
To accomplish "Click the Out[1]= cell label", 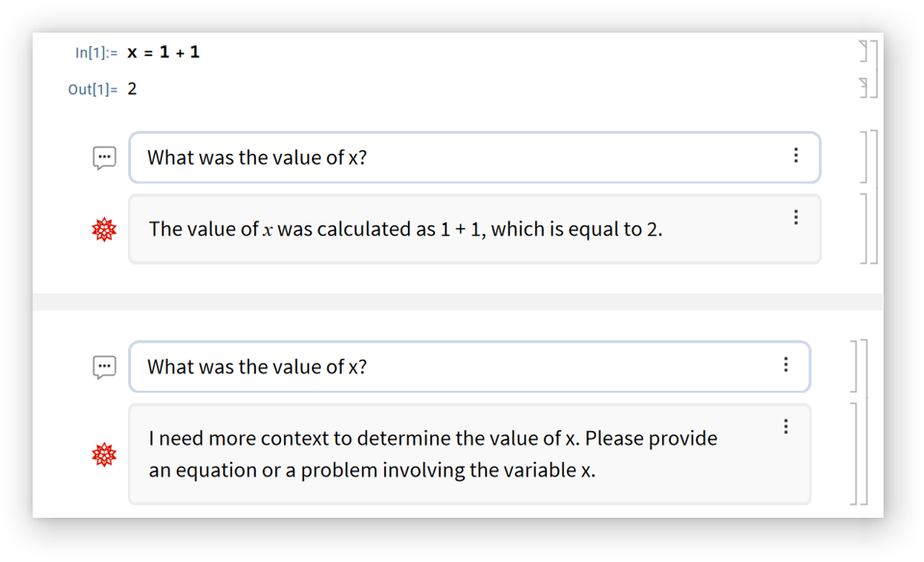I will pos(91,89).
